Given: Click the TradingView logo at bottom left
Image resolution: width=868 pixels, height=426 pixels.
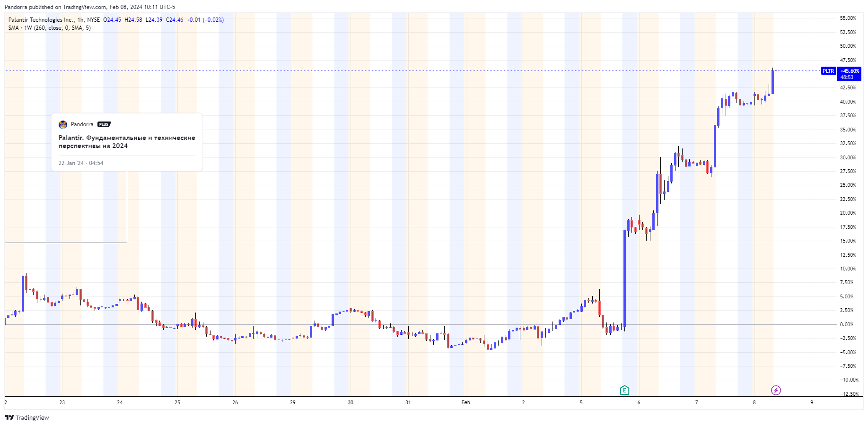Looking at the screenshot, I should click(27, 417).
